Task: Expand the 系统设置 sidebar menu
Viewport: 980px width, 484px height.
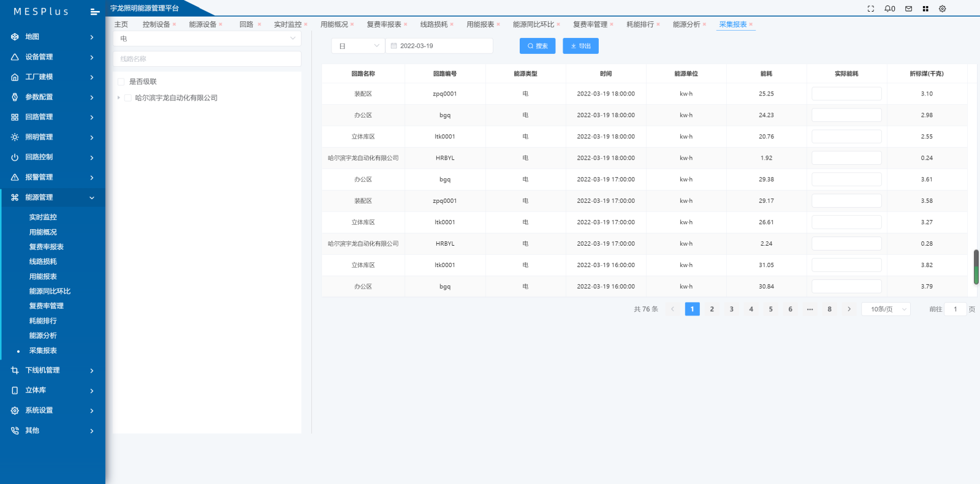Action: (x=92, y=410)
